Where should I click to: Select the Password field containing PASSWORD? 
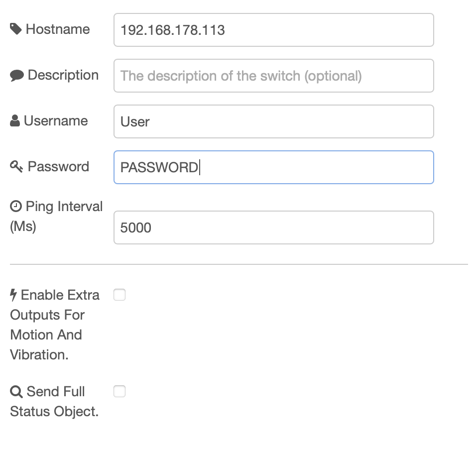[274, 167]
